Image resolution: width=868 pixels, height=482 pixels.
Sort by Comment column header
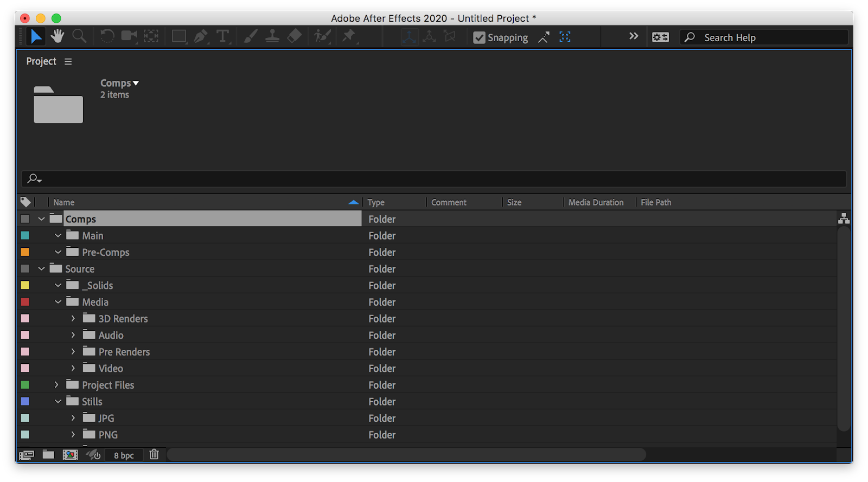pos(449,202)
